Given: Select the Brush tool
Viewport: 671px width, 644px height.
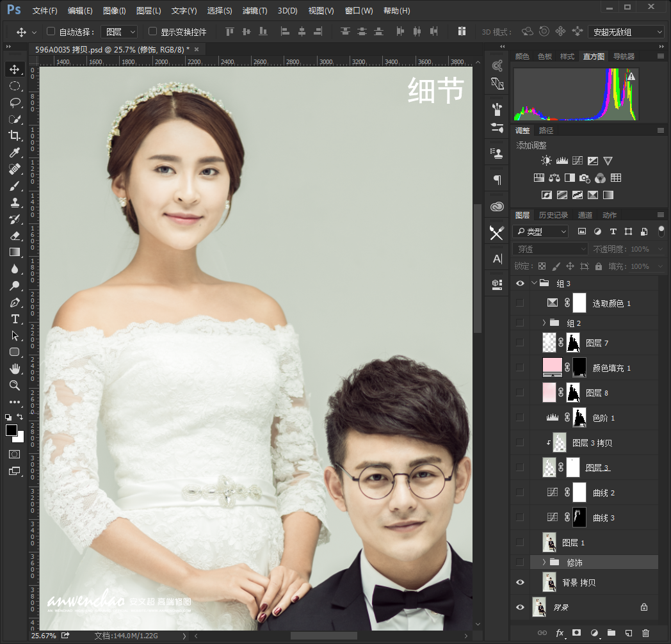Looking at the screenshot, I should coord(15,186).
